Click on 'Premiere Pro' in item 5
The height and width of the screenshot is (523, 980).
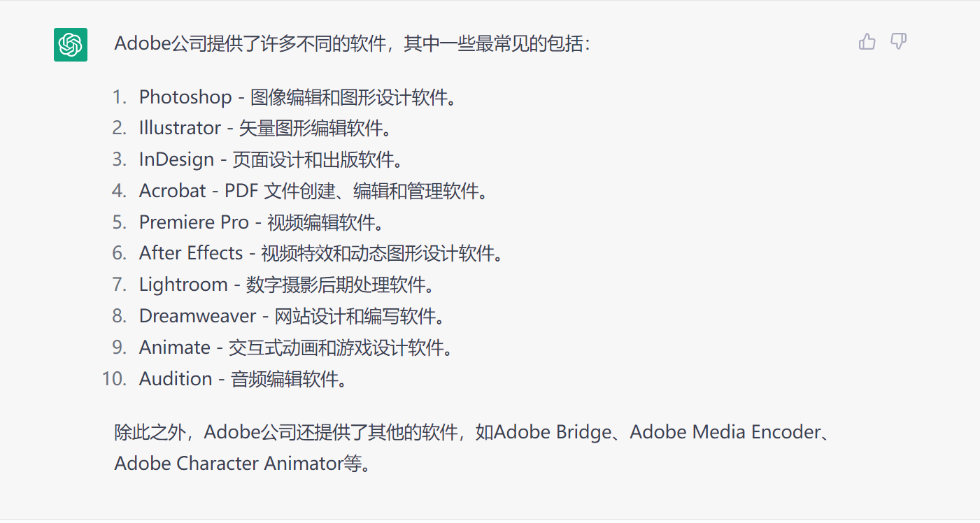[194, 222]
